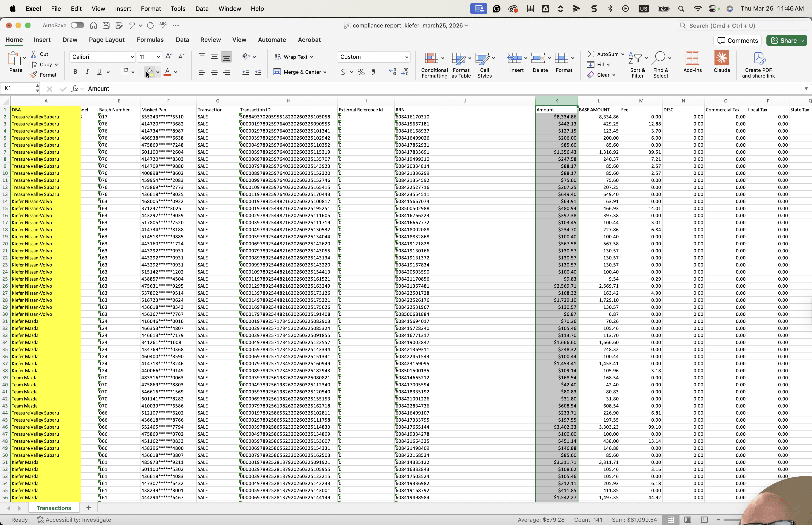The width and height of the screenshot is (812, 525).
Task: Click the Decrease decimal icon
Action: click(x=405, y=72)
